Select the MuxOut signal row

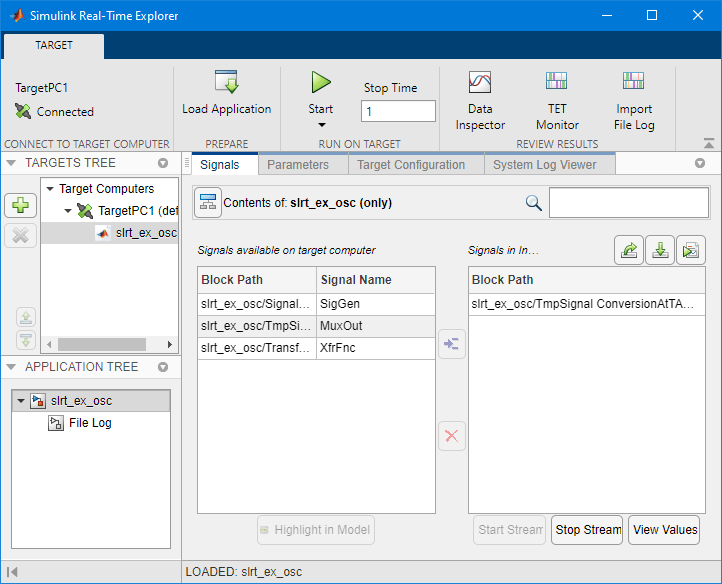coord(316,326)
